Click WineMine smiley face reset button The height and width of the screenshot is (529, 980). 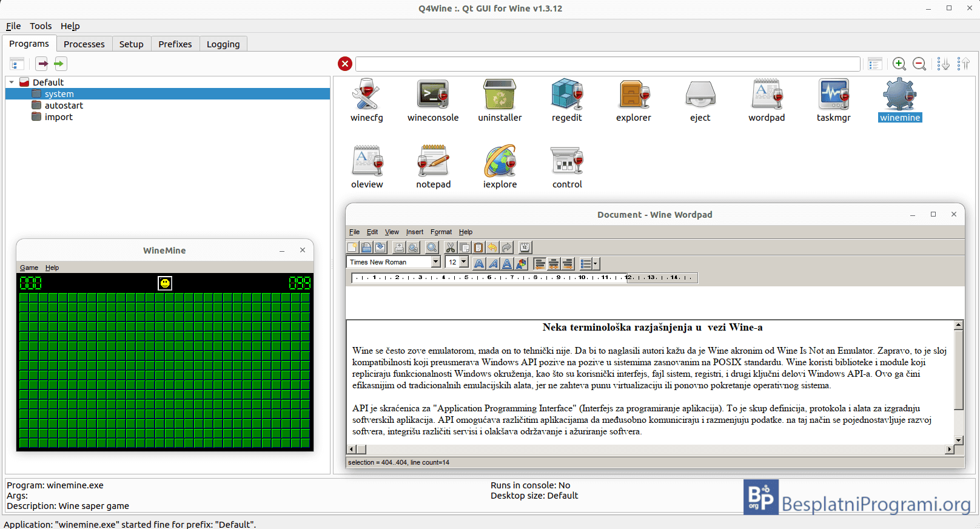[165, 283]
